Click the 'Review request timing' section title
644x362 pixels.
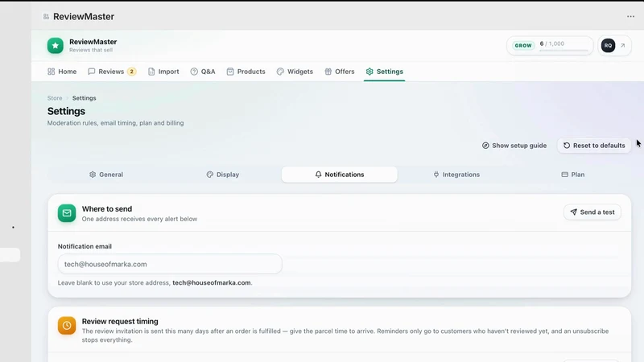(x=120, y=321)
